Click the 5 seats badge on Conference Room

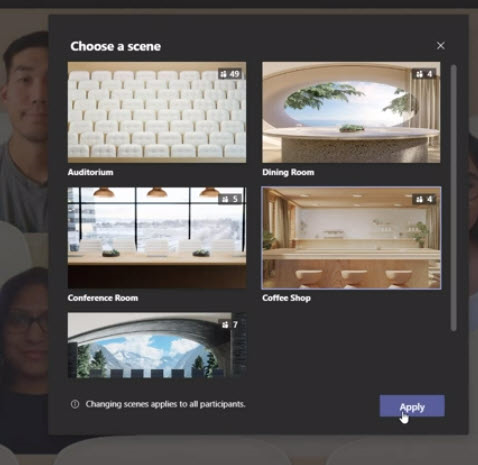click(x=231, y=199)
